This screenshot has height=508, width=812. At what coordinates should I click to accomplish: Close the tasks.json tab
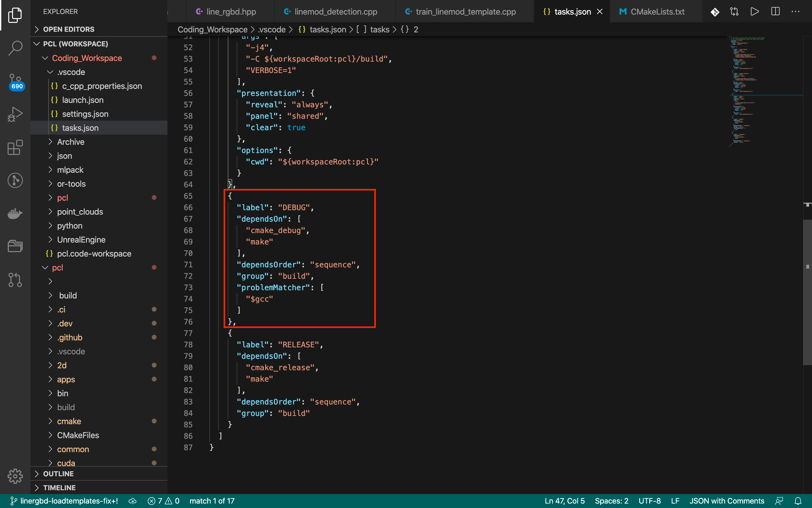pos(599,12)
